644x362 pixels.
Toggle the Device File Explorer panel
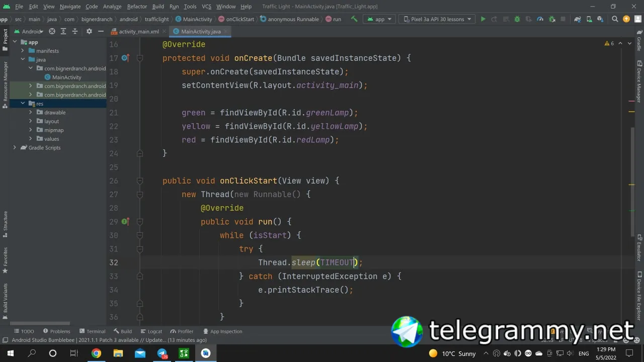pyautogui.click(x=639, y=295)
